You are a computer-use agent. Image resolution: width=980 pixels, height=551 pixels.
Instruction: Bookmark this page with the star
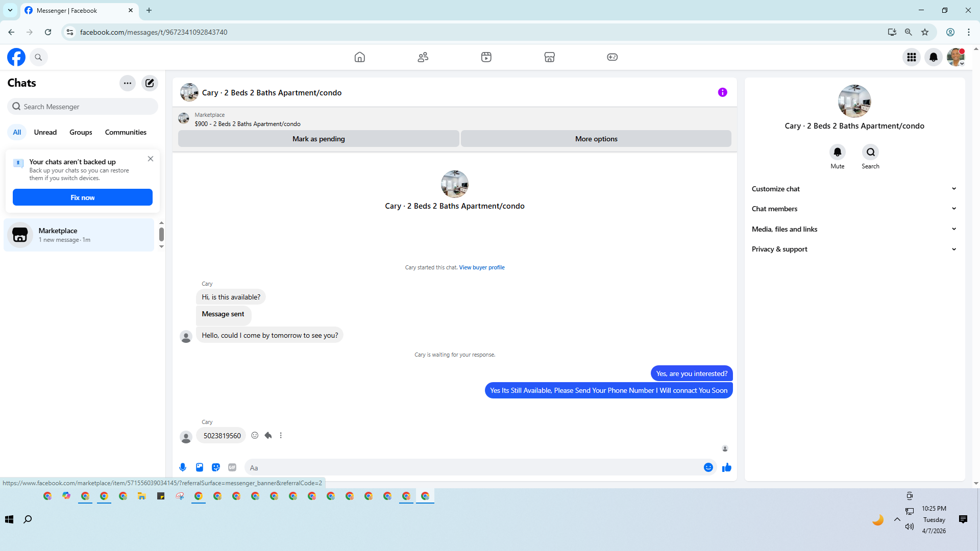925,32
